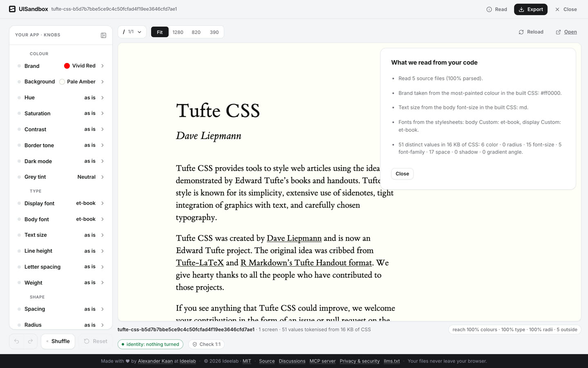Image resolution: width=588 pixels, height=368 pixels.
Task: Click the Radius knob row label
Action: [x=33, y=325]
